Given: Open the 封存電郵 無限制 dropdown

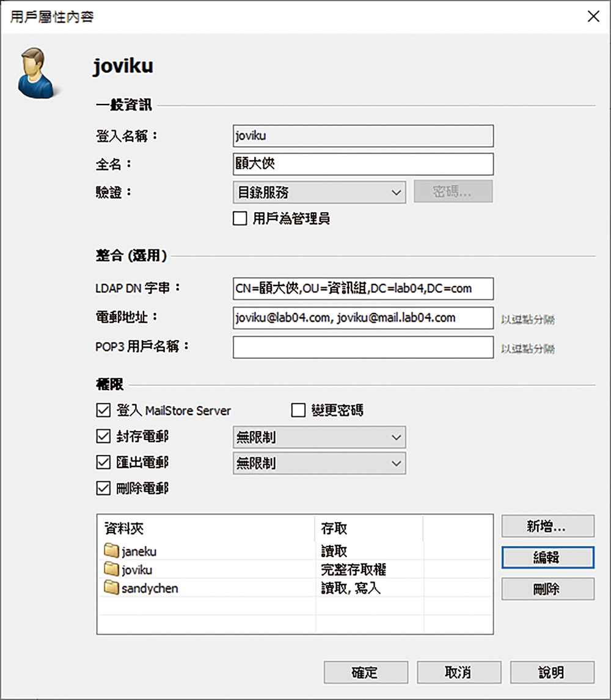Looking at the screenshot, I should pyautogui.click(x=319, y=437).
